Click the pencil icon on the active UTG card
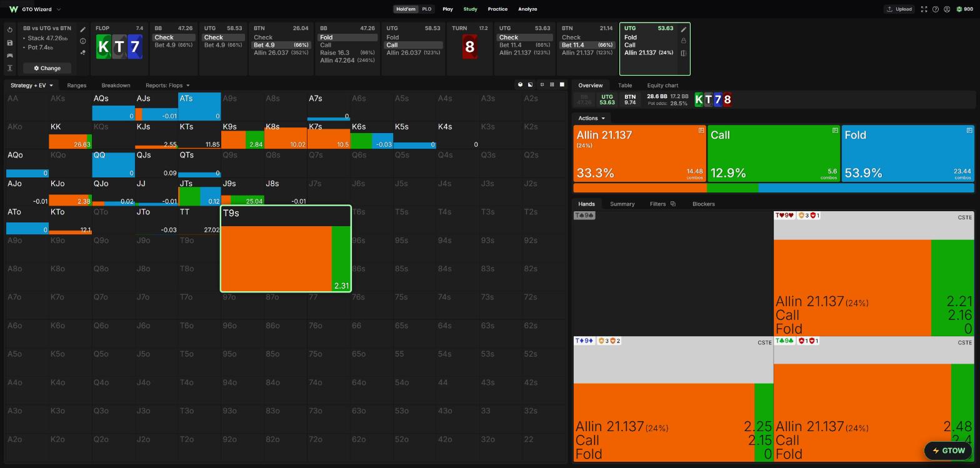Image resolution: width=980 pixels, height=468 pixels. (684, 29)
